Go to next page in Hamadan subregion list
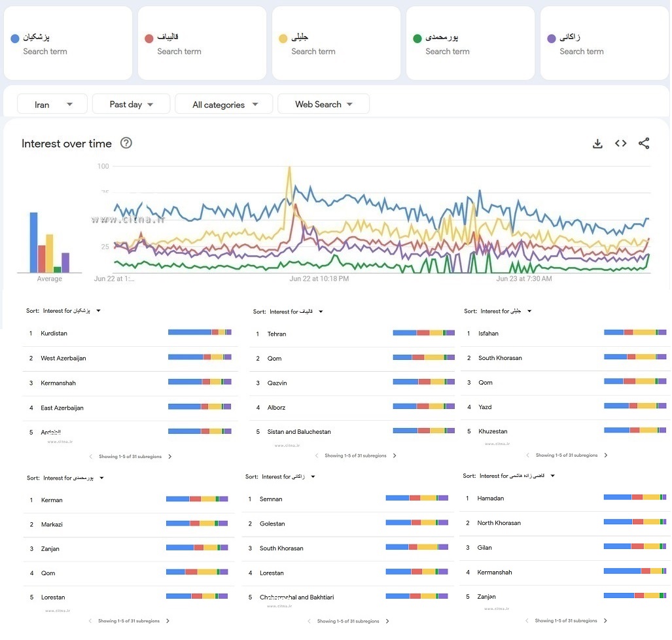672x640 pixels. (605, 620)
